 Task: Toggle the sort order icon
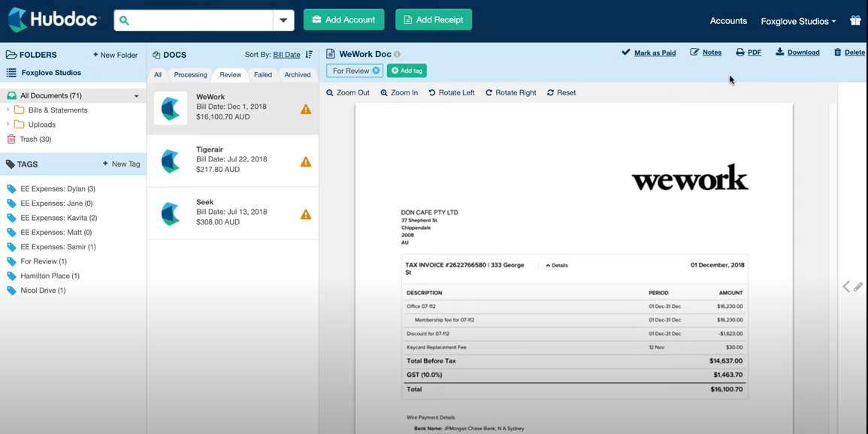pyautogui.click(x=310, y=55)
